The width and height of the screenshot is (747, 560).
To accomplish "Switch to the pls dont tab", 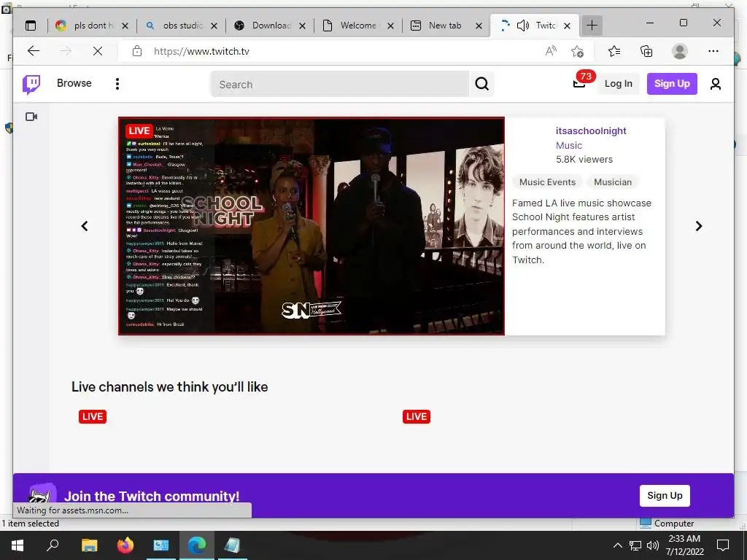I will pyautogui.click(x=91, y=26).
